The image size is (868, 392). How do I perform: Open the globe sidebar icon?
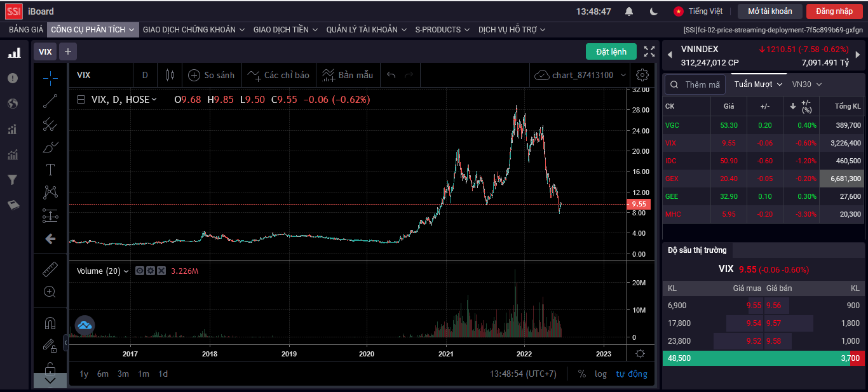coord(13,104)
